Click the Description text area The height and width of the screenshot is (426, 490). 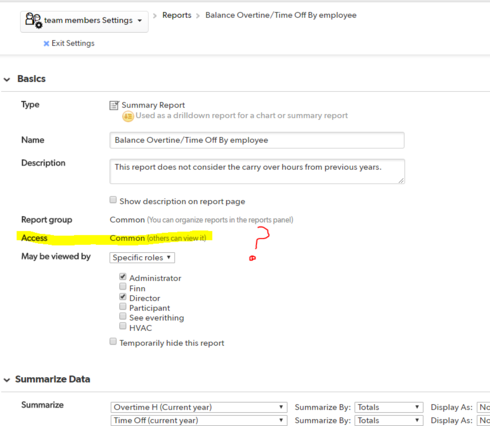point(257,171)
